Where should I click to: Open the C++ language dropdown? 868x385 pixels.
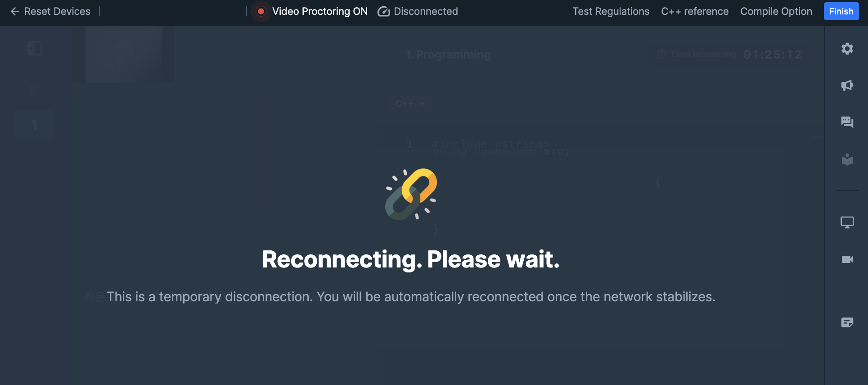click(411, 104)
